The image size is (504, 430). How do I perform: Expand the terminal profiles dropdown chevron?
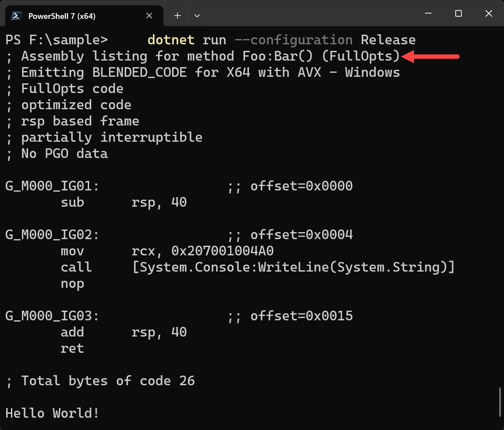(197, 16)
